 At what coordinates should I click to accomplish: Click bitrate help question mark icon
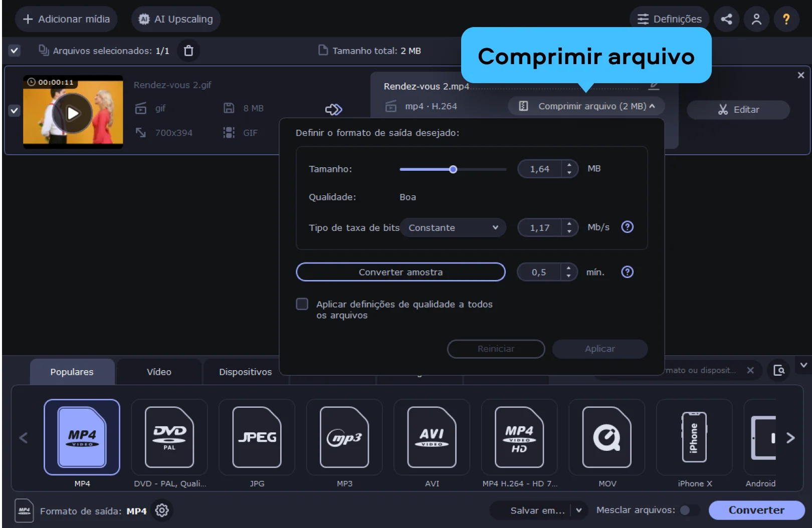coord(627,227)
